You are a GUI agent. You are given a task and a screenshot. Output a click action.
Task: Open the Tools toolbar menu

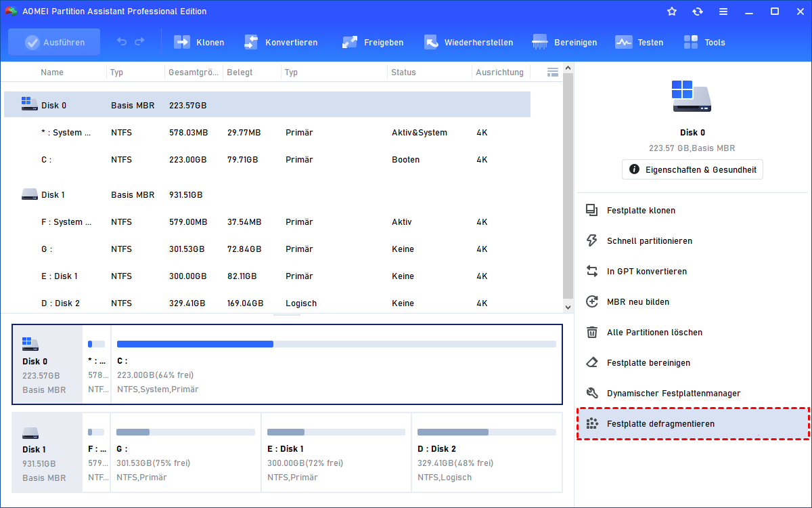[704, 42]
